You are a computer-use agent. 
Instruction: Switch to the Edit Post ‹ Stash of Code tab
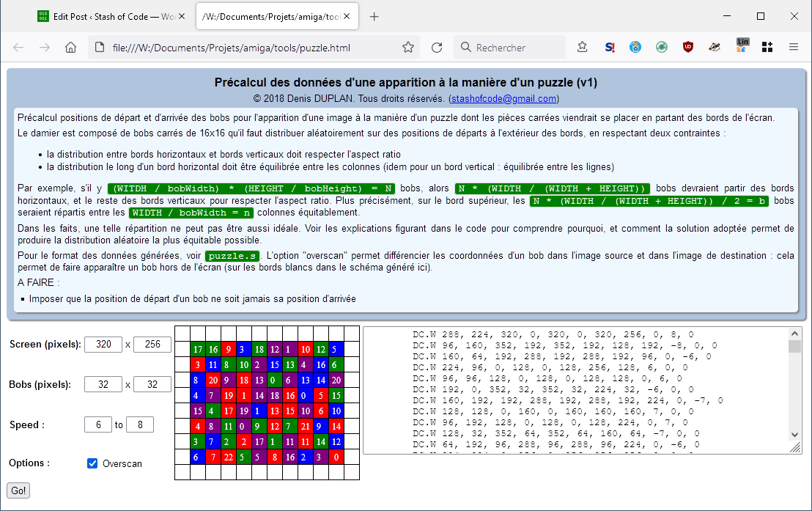[111, 17]
